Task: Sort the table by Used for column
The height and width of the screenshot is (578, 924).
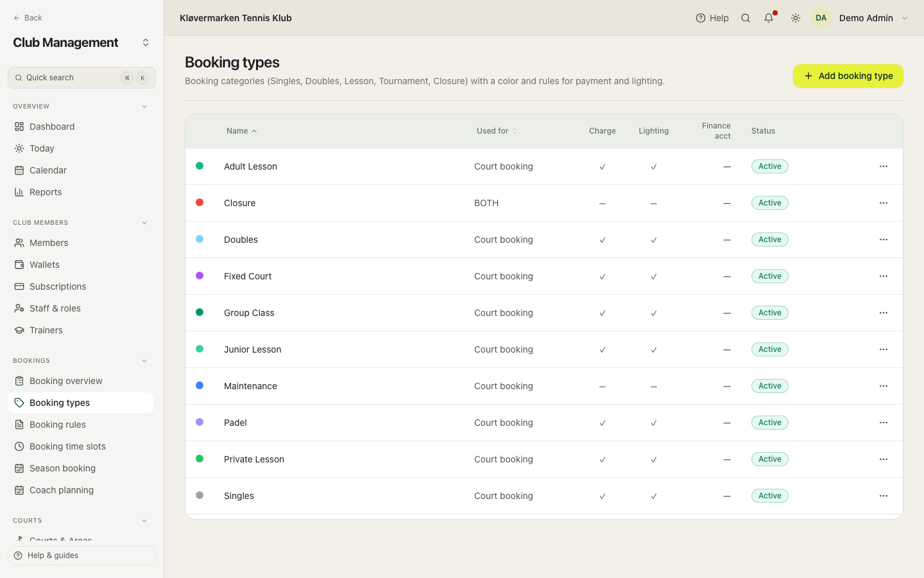Action: [x=497, y=131]
